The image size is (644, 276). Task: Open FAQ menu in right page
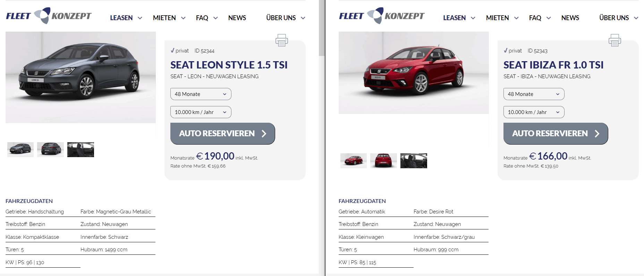[535, 18]
